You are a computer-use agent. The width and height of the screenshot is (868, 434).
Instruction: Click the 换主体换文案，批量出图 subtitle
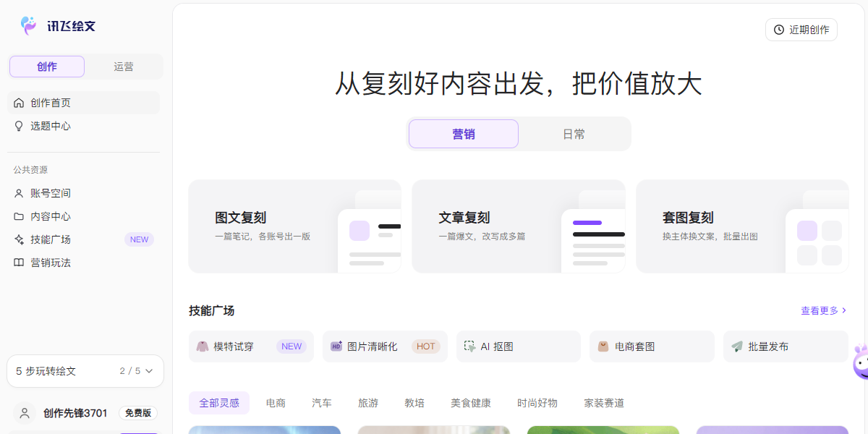coord(710,237)
